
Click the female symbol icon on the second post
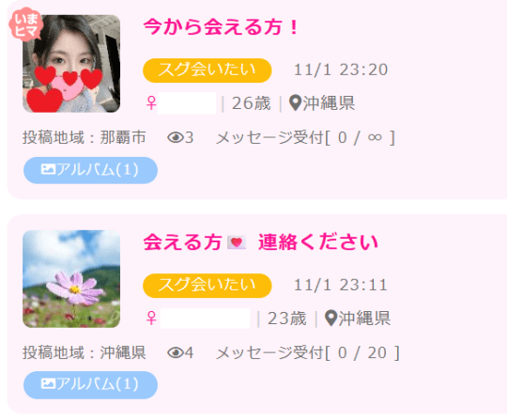pos(151,319)
